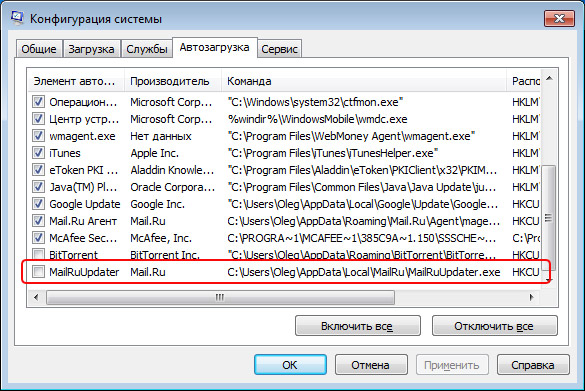This screenshot has width=585, height=391.
Task: Open the Сервис tab
Action: [279, 49]
